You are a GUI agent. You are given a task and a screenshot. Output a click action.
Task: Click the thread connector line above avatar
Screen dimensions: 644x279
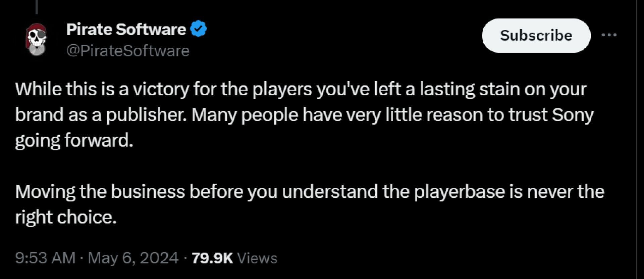(37, 7)
